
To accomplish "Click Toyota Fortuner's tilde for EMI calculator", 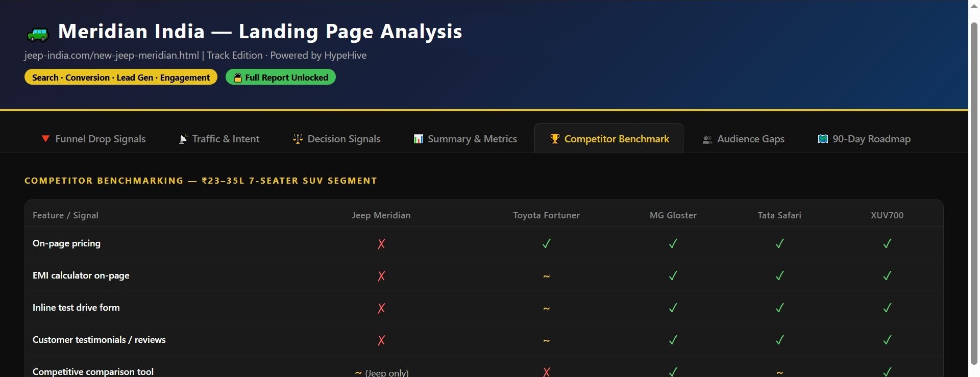I will click(x=546, y=276).
